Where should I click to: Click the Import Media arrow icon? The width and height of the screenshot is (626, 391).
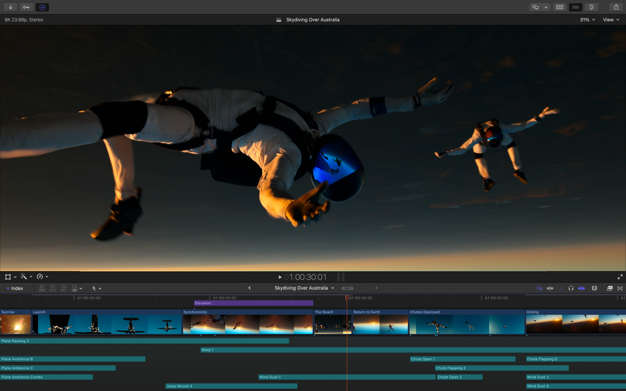[x=10, y=7]
